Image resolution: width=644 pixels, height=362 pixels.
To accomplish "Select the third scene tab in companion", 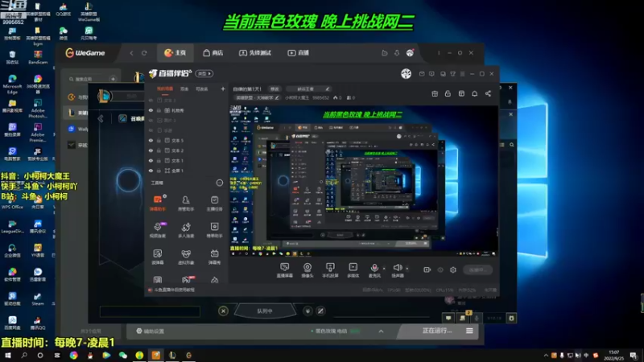I will pos(202,88).
